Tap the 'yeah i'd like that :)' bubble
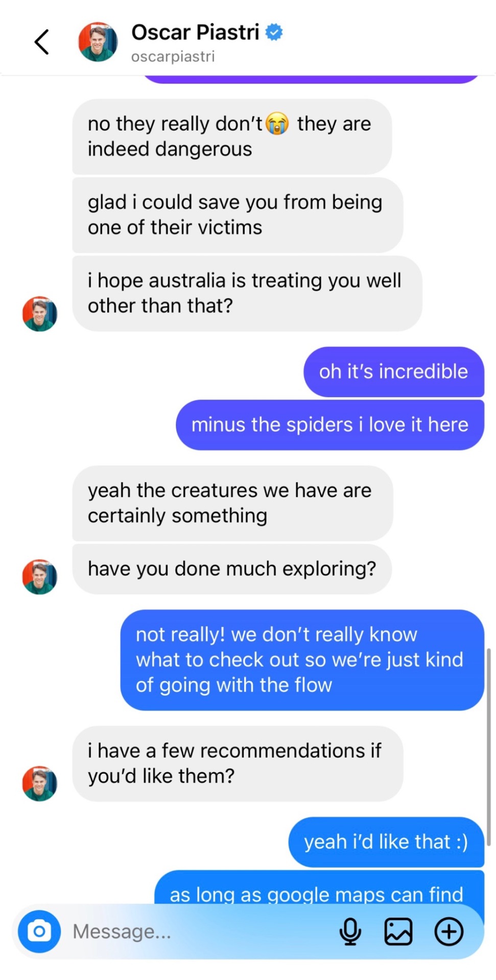 click(x=386, y=842)
